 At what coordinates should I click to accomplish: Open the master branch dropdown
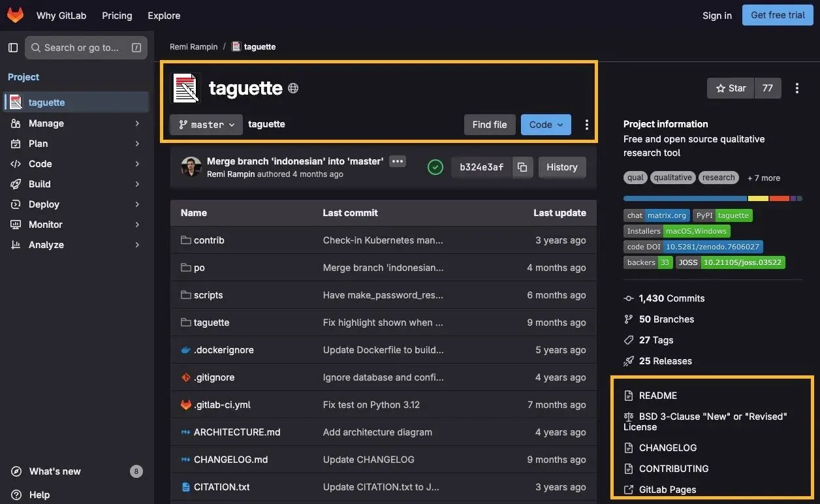(206, 125)
